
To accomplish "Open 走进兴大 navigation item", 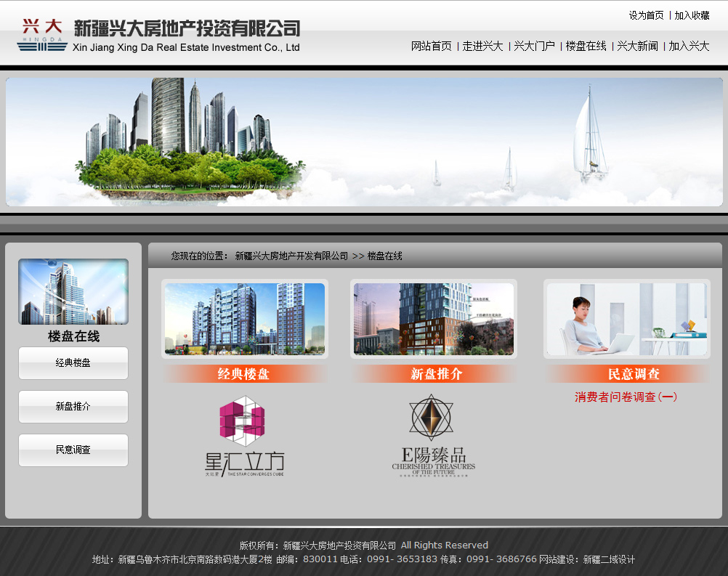I will tap(483, 46).
